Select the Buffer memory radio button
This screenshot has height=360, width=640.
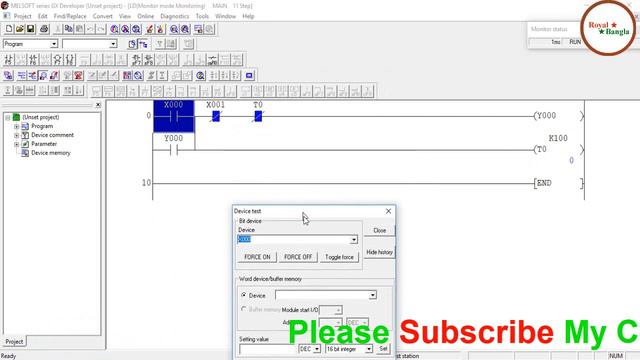pyautogui.click(x=244, y=309)
